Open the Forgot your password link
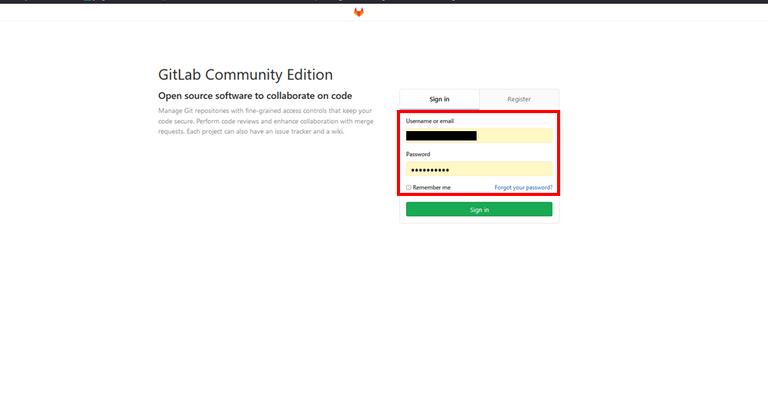The height and width of the screenshot is (413, 768). coord(523,188)
